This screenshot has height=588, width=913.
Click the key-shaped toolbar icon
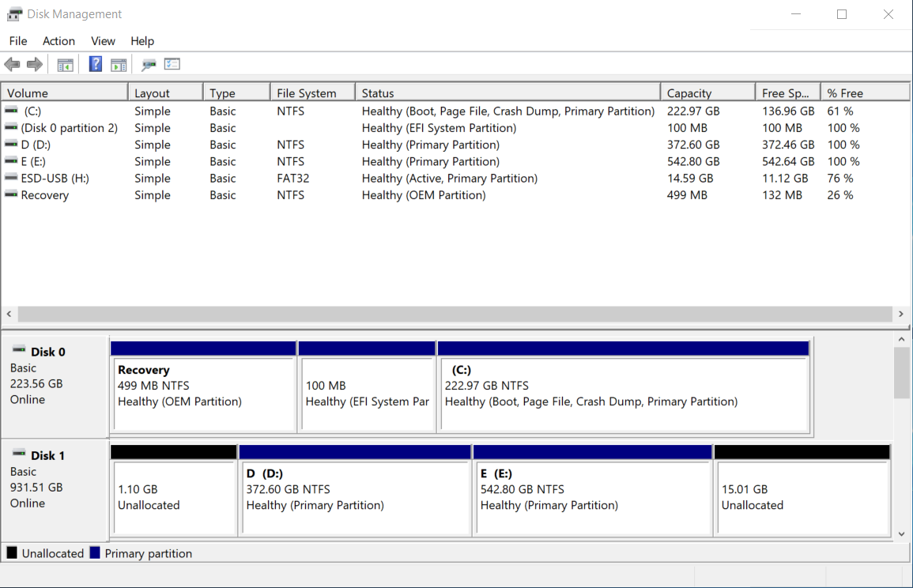[149, 65]
